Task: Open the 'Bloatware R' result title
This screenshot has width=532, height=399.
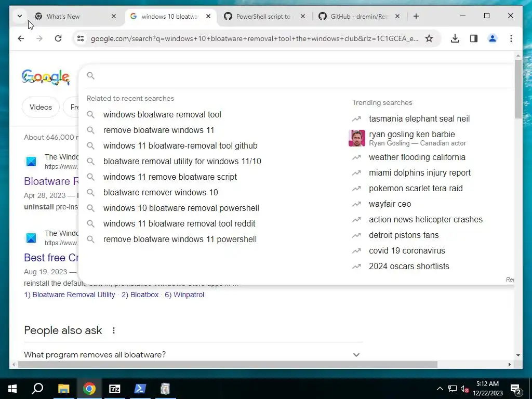Action: coord(51,181)
